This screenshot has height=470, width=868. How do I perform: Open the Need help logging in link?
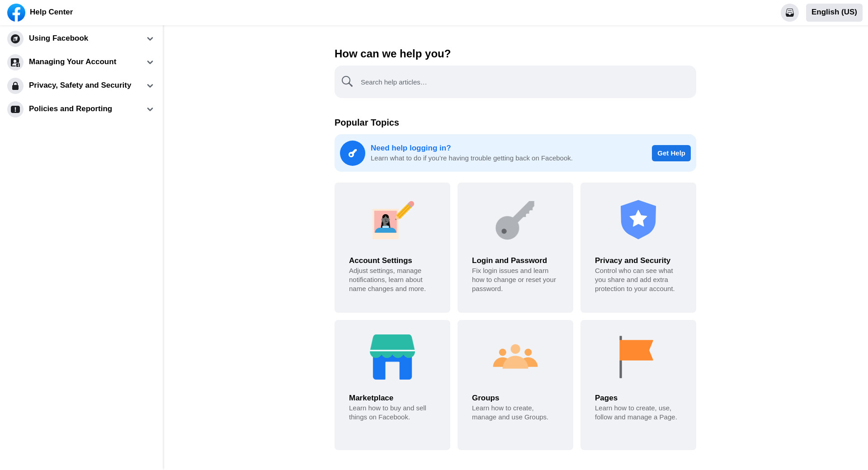[410, 148]
